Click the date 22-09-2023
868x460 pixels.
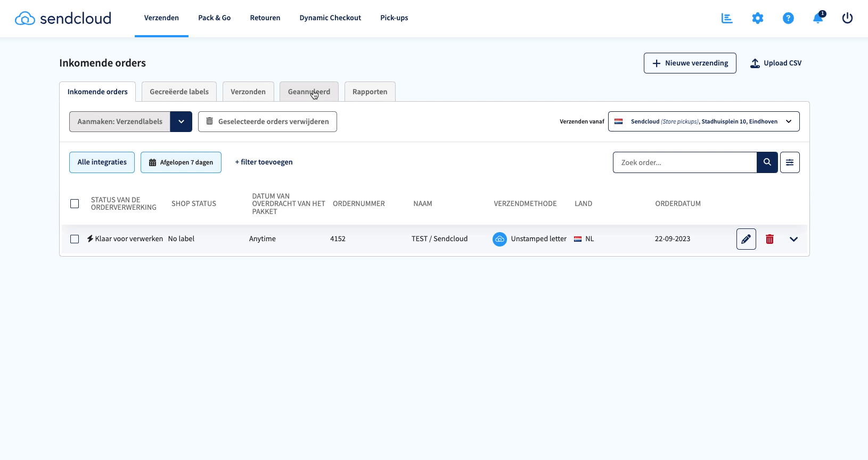pos(673,239)
